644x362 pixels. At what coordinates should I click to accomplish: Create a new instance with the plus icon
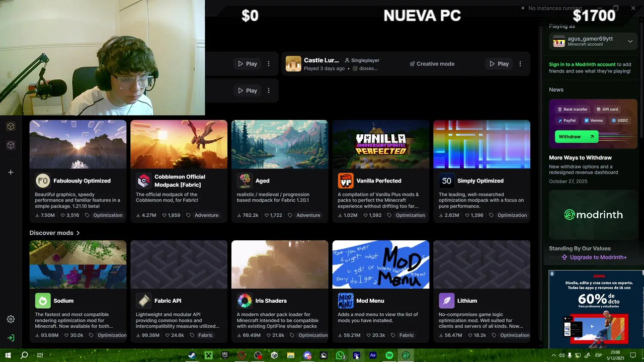click(11, 172)
